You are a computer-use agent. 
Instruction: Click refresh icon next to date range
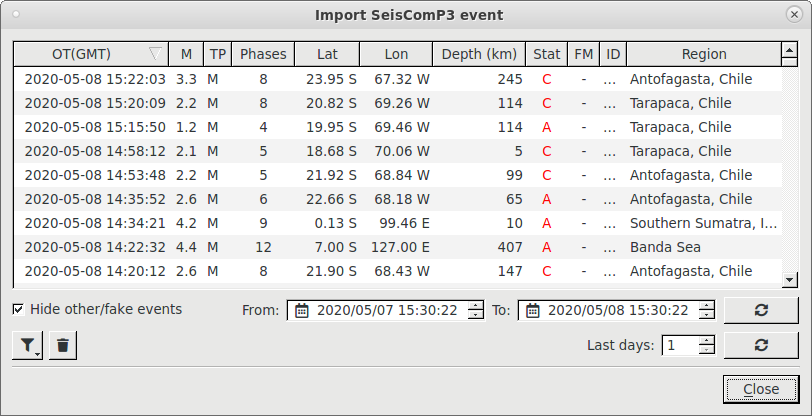point(761,310)
